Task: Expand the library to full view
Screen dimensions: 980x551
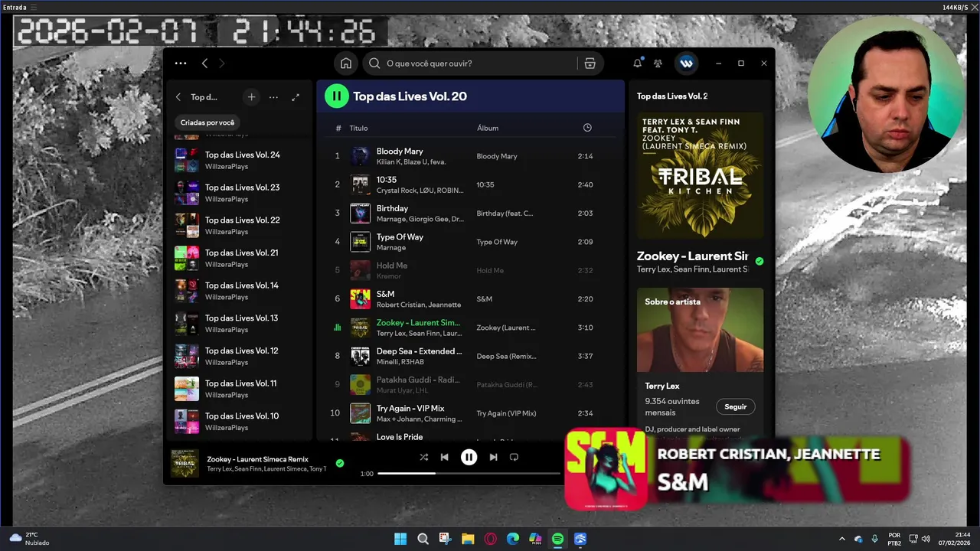Action: coord(296,97)
